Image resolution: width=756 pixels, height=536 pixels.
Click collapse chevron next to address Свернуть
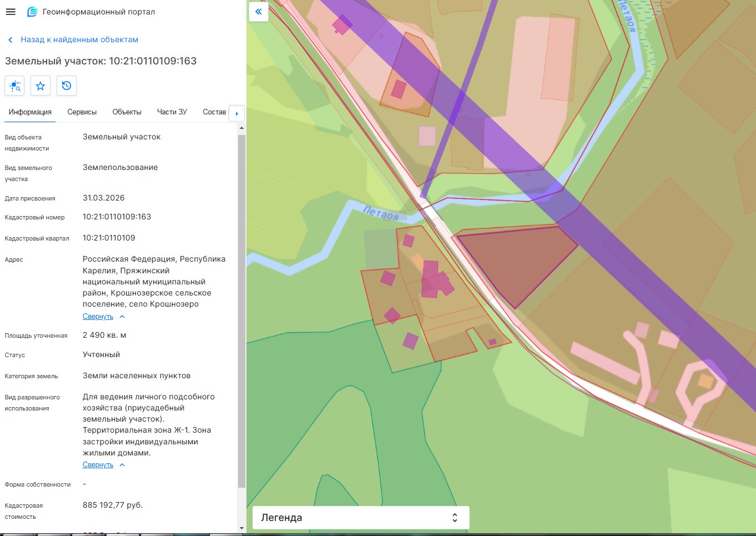tap(122, 317)
